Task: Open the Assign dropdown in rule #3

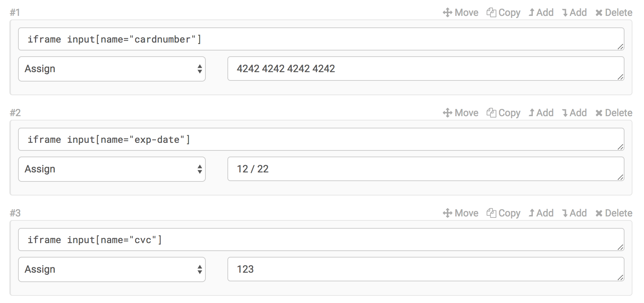Action: pyautogui.click(x=112, y=269)
